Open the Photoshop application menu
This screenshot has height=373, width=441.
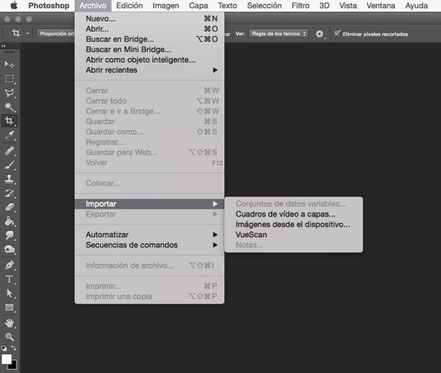click(x=49, y=6)
